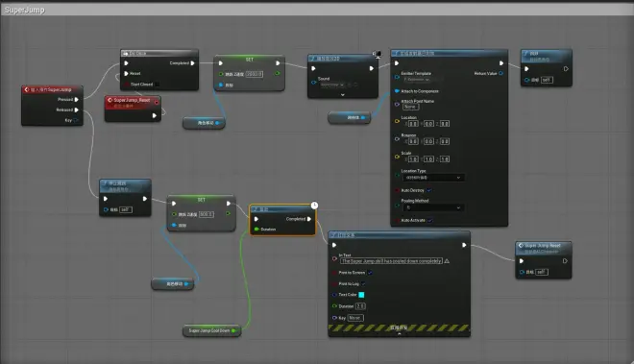Edit the Duration value field on print node

360,306
